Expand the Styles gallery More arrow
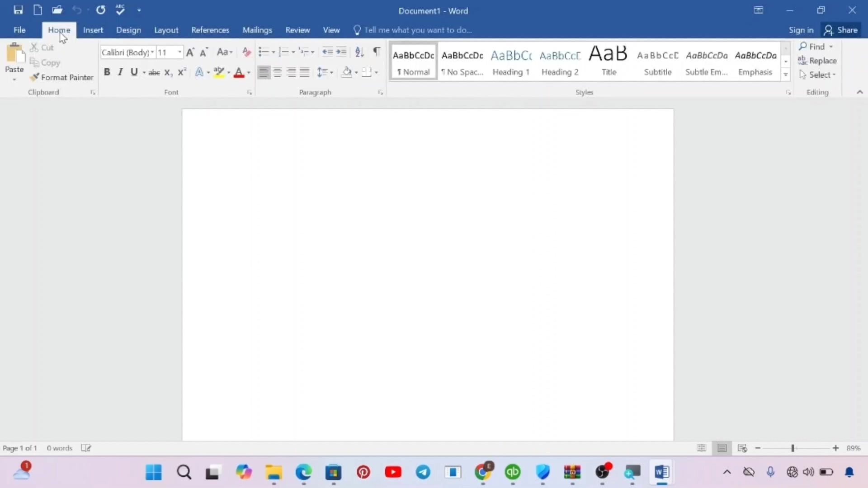Viewport: 868px width, 488px height. point(786,75)
